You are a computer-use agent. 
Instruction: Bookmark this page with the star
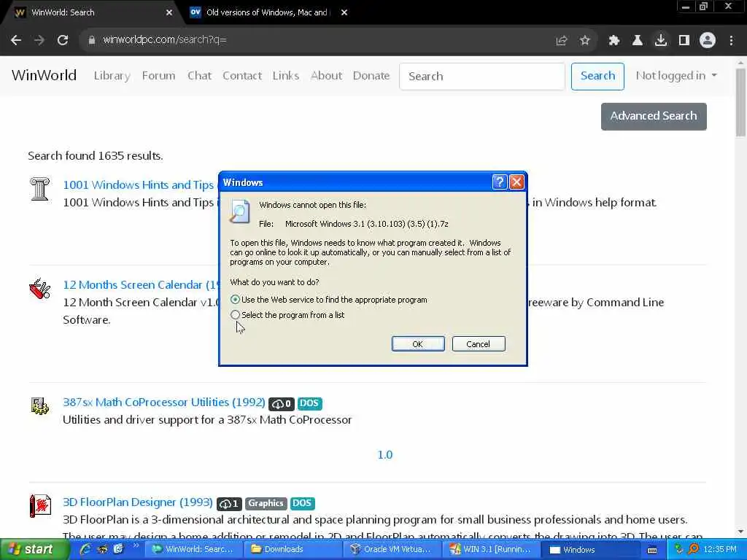[x=585, y=41]
